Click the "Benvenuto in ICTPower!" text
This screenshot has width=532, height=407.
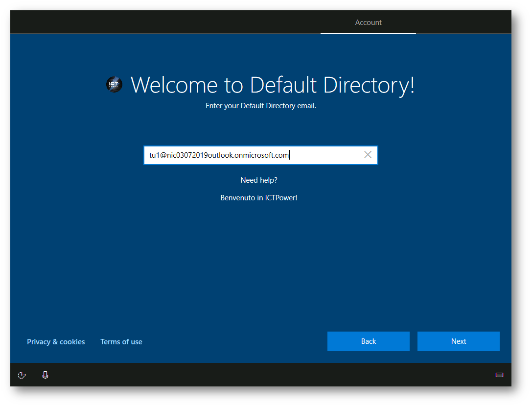pyautogui.click(x=259, y=198)
